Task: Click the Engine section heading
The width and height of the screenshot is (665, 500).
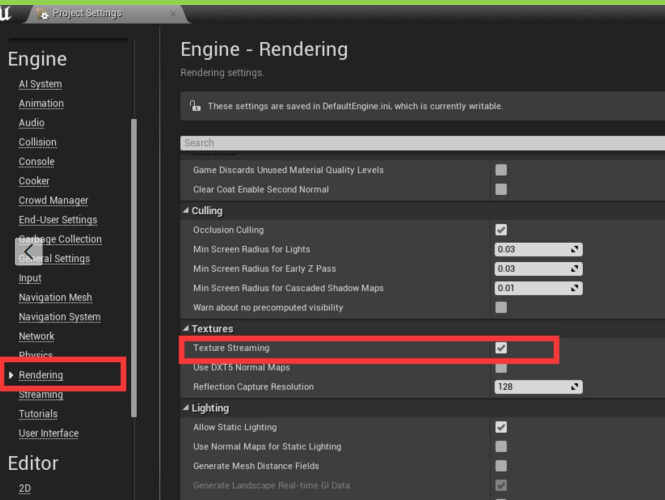Action: (37, 59)
